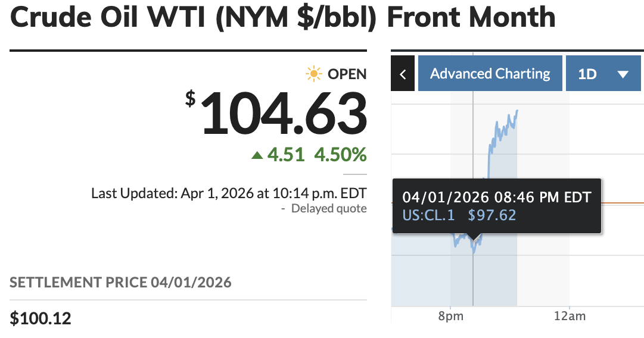Click the Settlement Price 04/01/2026 label
Viewport: 644px width, 338px height.
click(x=120, y=282)
